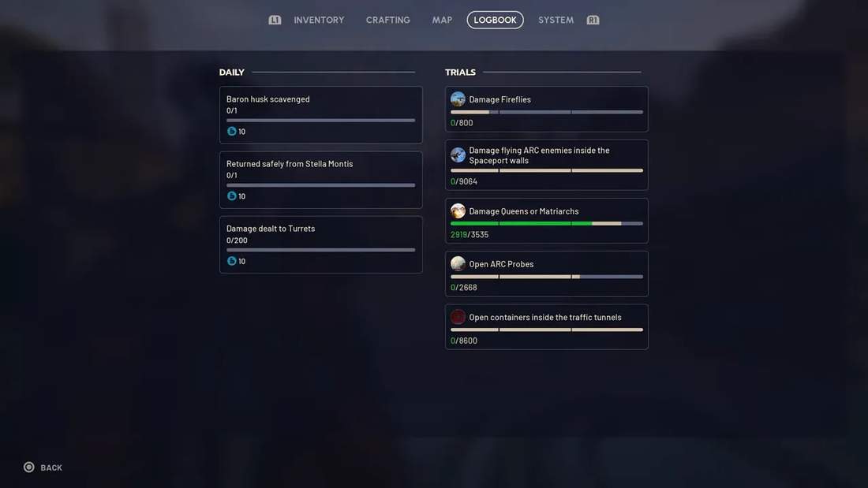Switch to the Inventory tab
Viewport: 868px width, 488px height.
319,20
